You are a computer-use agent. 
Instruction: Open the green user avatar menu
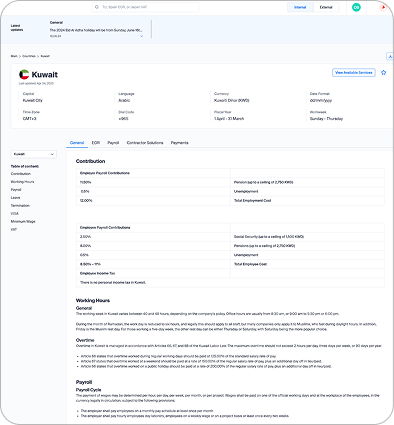pyautogui.click(x=356, y=7)
